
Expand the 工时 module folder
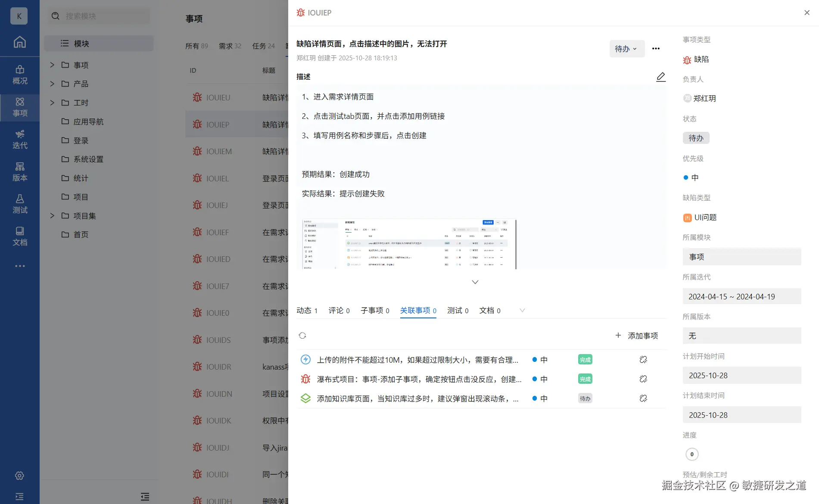click(52, 103)
